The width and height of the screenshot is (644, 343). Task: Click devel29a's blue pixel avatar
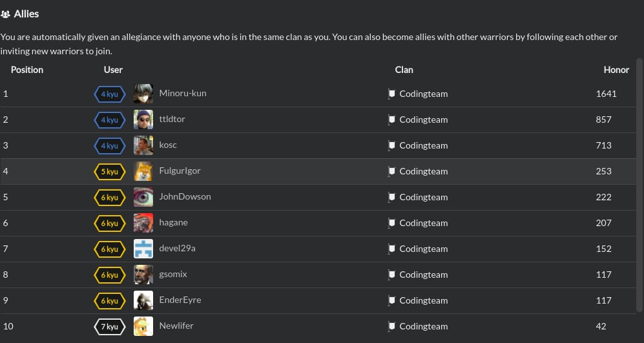tap(143, 249)
